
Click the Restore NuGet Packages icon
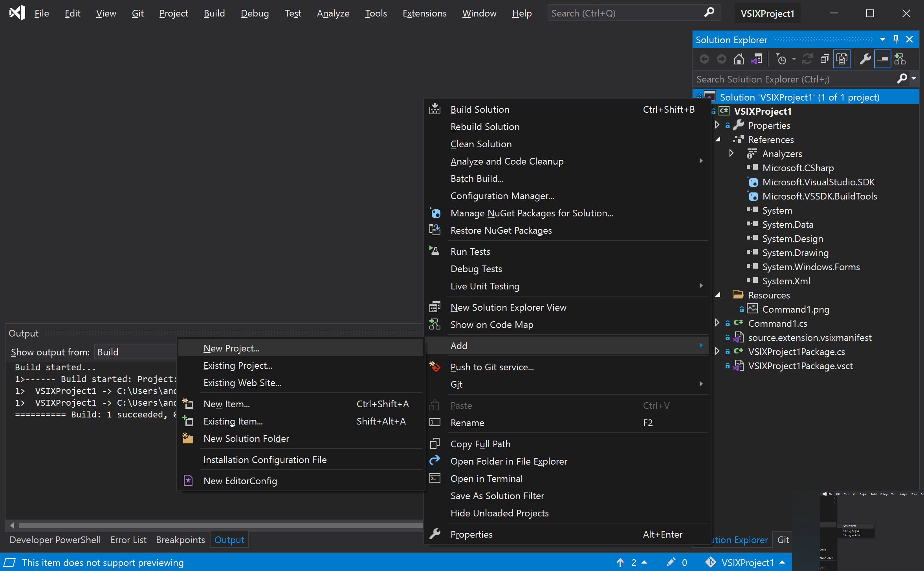point(435,230)
